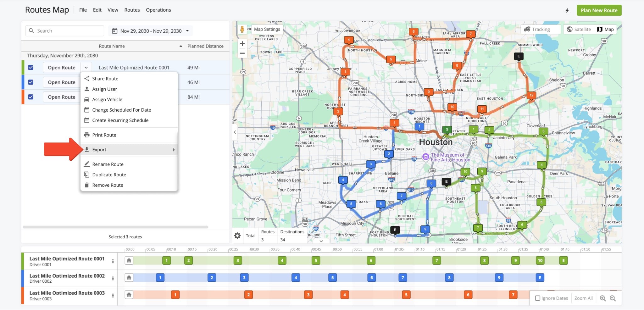Screen dimensions: 644x310
Task: Select Rename Route option
Action: [x=129, y=164]
